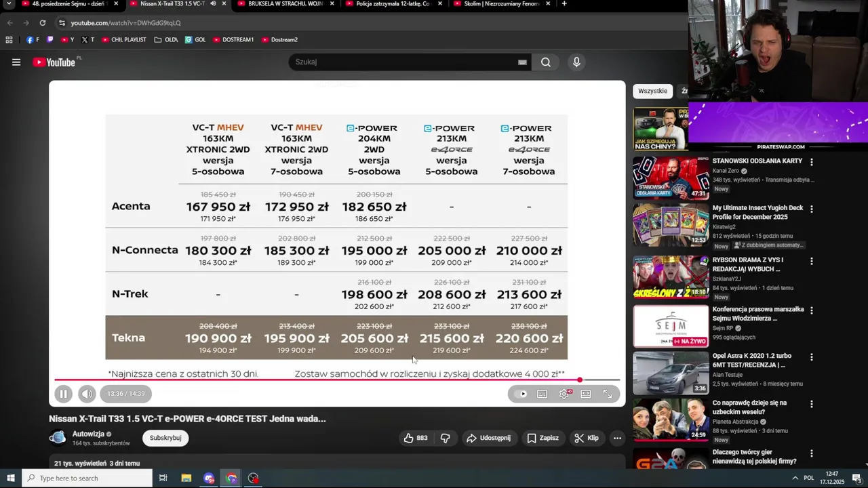
Task: Create a clip with the Klip button
Action: 587,438
